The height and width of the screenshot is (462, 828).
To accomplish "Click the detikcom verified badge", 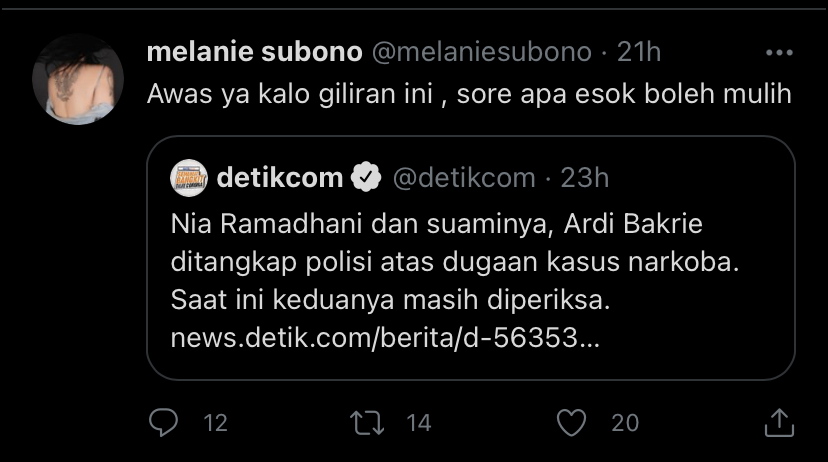I will [x=367, y=178].
